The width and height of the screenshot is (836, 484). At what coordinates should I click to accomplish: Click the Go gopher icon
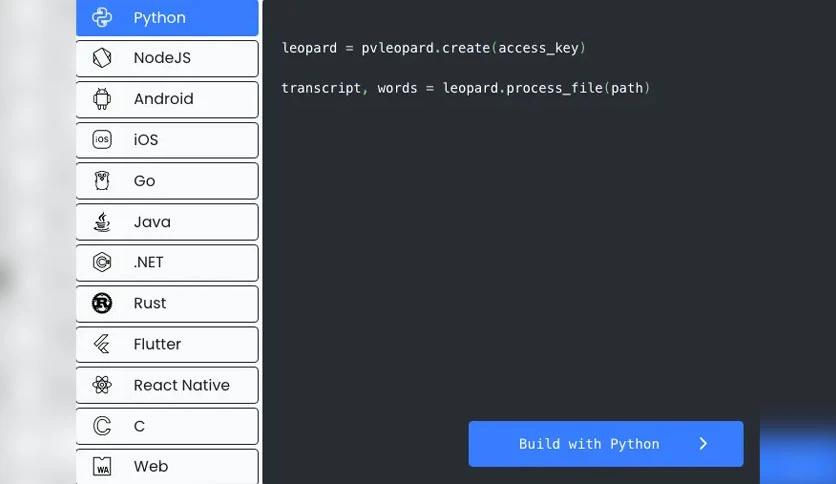pyautogui.click(x=102, y=181)
